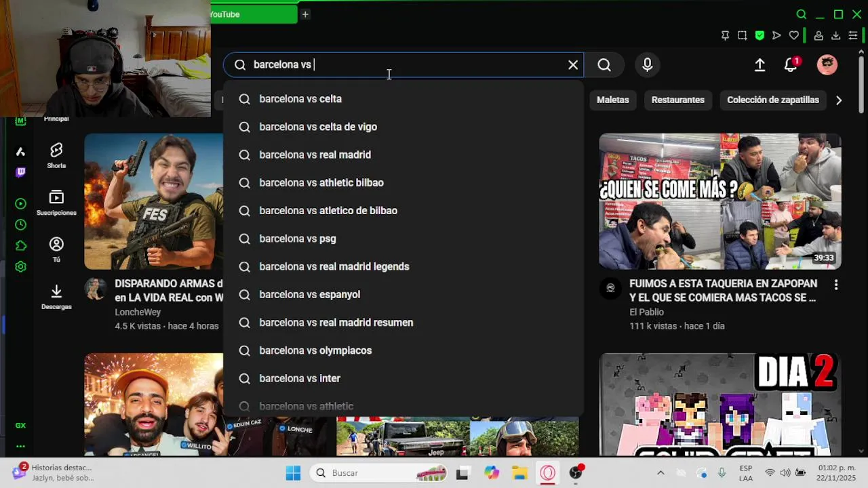This screenshot has width=868, height=488.
Task: Choose suggestion "barcelona vs athletic bilbao"
Action: point(403,183)
